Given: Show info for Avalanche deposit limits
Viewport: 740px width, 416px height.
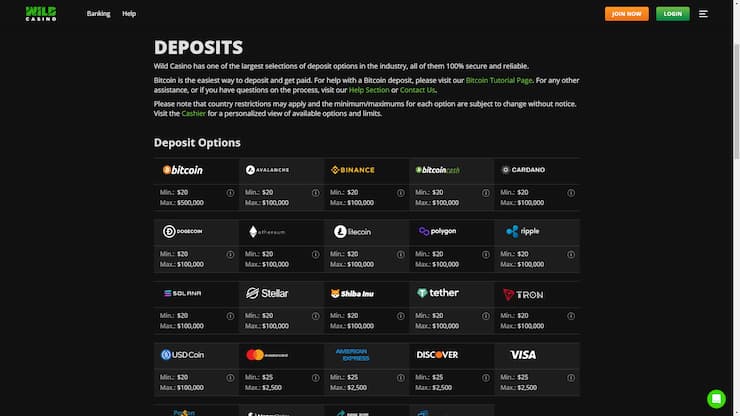Looking at the screenshot, I should coord(315,193).
